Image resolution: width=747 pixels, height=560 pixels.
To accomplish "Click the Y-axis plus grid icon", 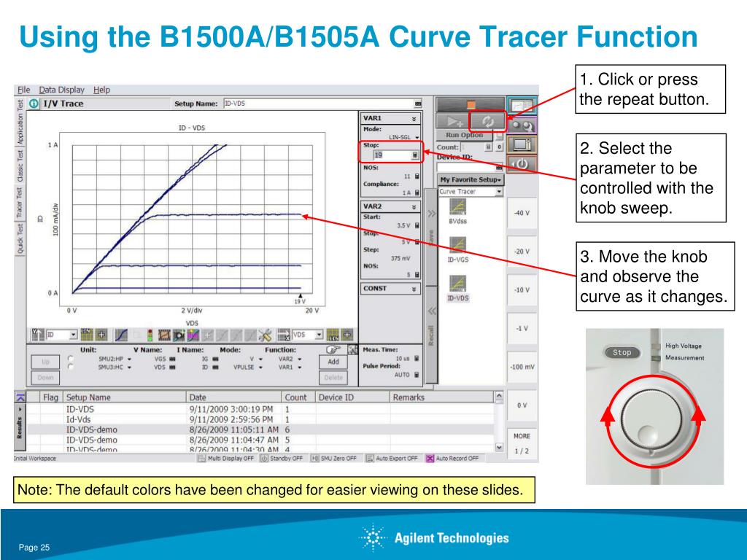I will point(101,335).
